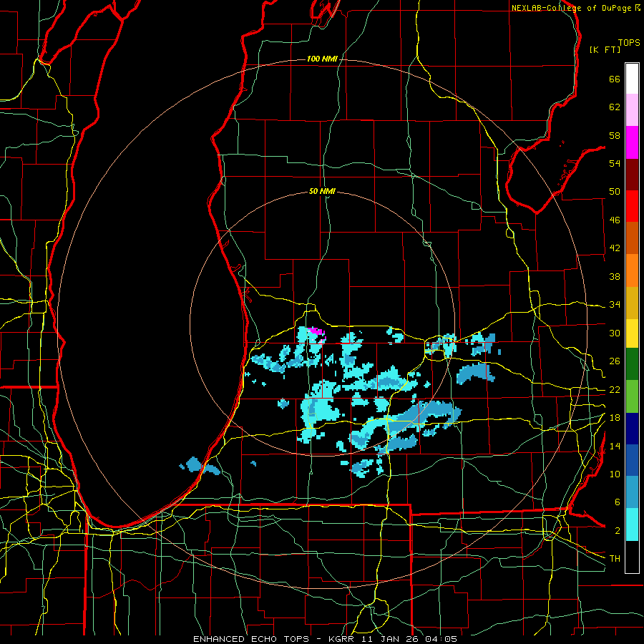Click the legend value 14

615,446
